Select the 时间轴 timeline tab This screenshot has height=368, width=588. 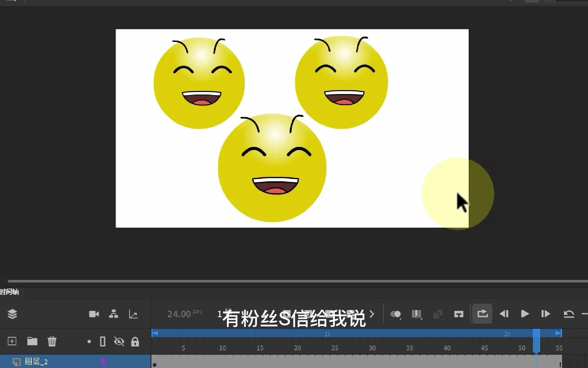(10, 292)
